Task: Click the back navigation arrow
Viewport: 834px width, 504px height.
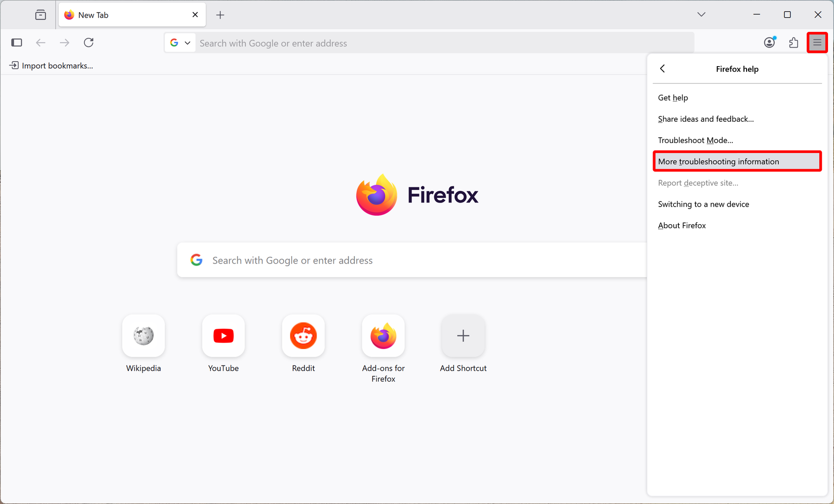Action: point(40,42)
